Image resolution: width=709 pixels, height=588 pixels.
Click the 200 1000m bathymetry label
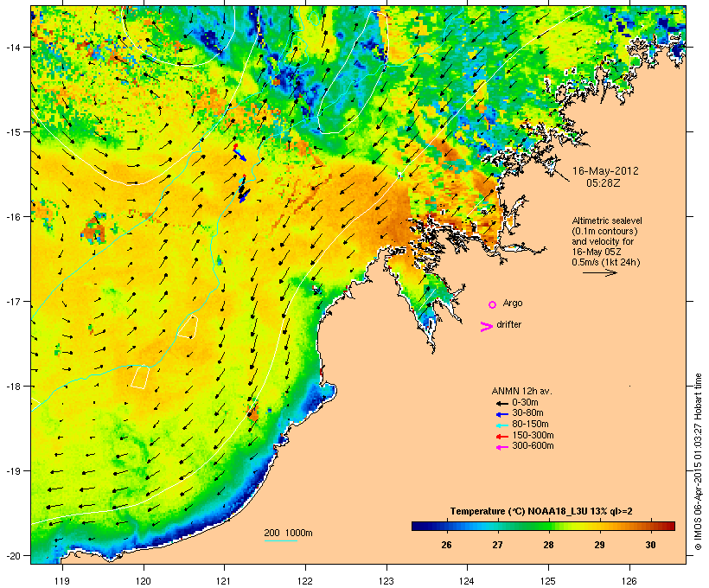pyautogui.click(x=288, y=533)
